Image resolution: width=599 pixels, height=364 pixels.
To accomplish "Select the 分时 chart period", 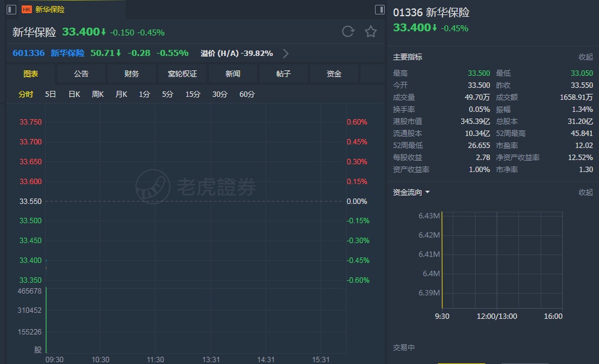I will [x=26, y=94].
